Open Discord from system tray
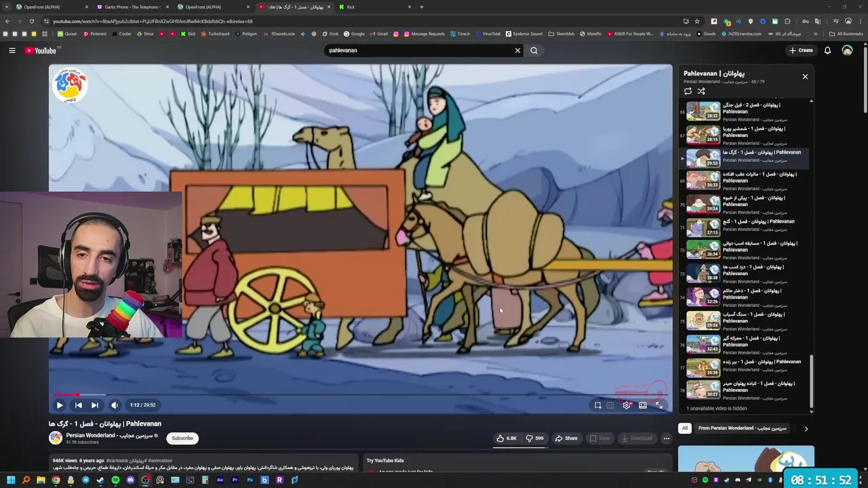The width and height of the screenshot is (868, 488). (x=738, y=480)
